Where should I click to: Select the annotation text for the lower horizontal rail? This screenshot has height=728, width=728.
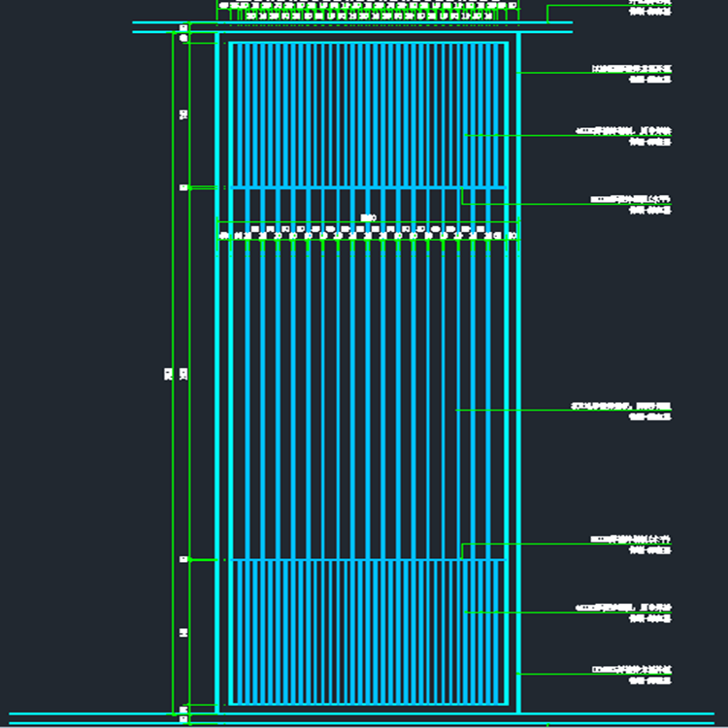click(631, 544)
